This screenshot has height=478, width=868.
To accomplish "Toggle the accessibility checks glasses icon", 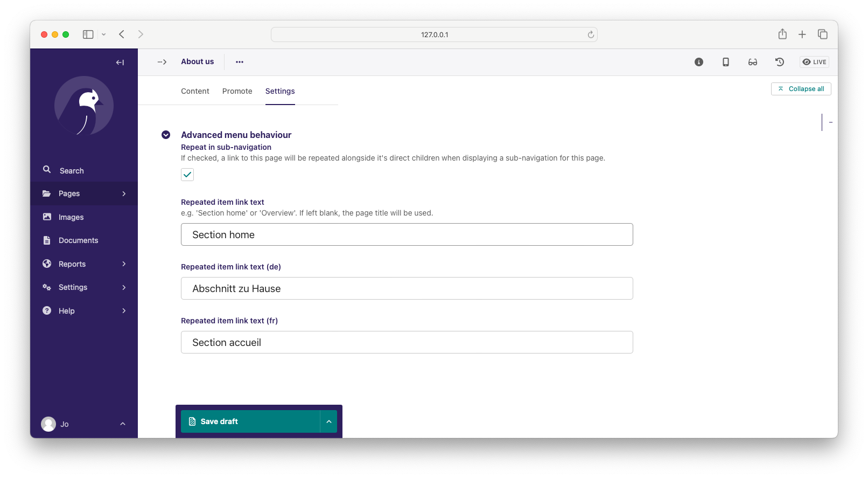I will [x=753, y=62].
